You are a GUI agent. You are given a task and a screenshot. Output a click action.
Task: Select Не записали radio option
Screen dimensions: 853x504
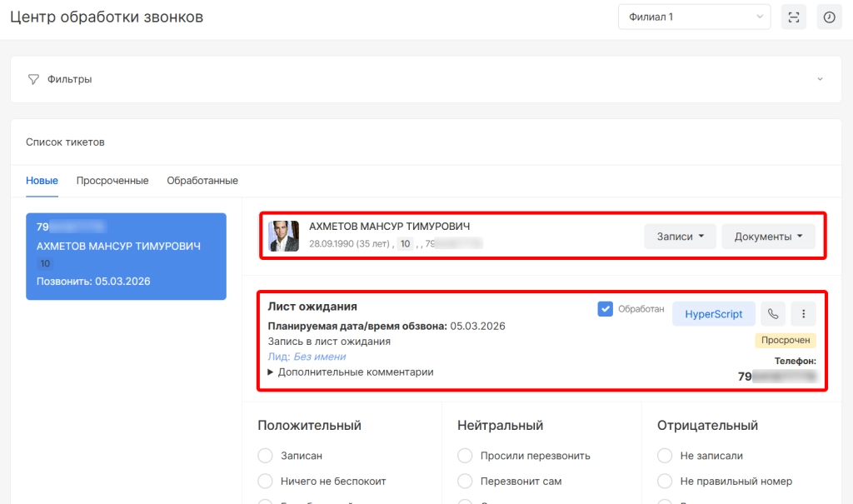666,456
